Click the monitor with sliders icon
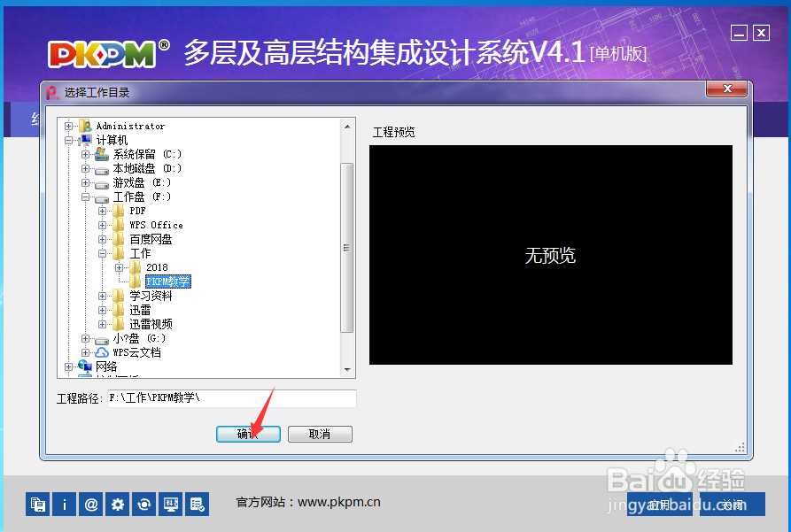791x532 pixels. pyautogui.click(x=170, y=504)
